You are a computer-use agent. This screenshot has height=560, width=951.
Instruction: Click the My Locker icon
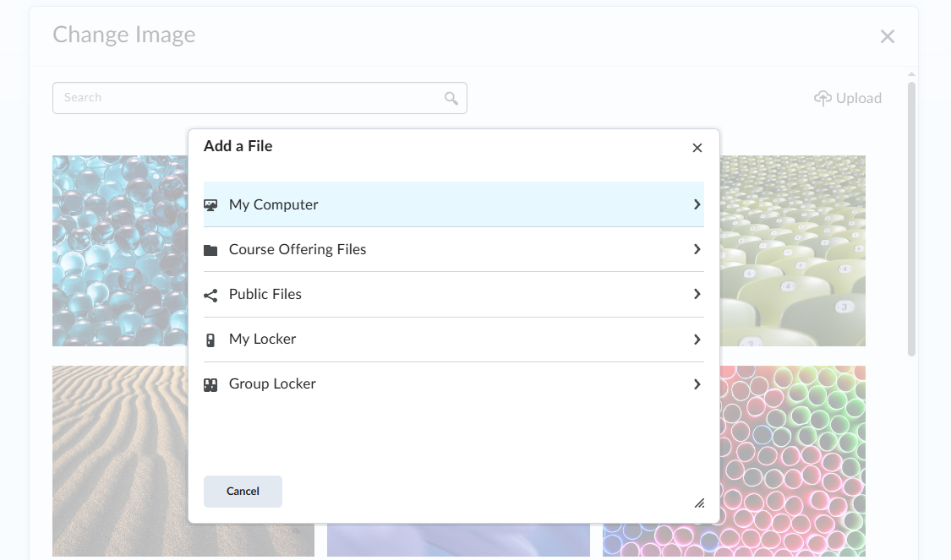(x=210, y=340)
